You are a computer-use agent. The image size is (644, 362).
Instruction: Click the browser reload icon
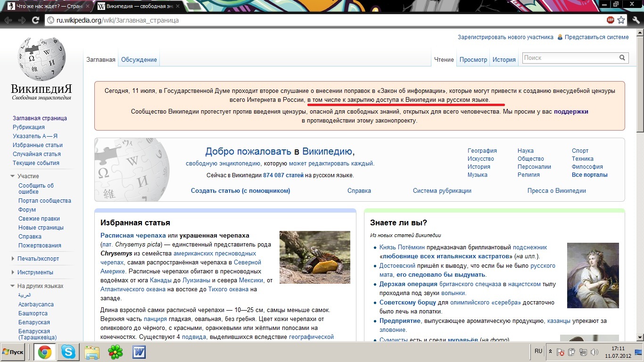35,20
